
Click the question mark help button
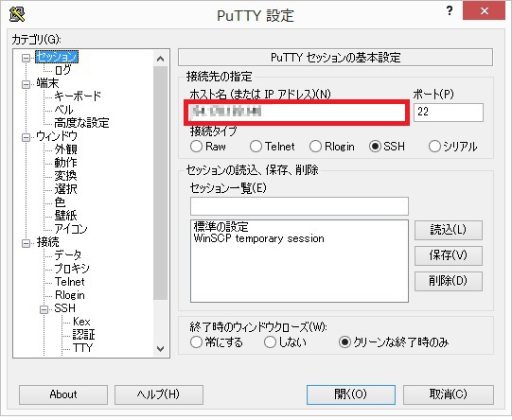coord(450,11)
